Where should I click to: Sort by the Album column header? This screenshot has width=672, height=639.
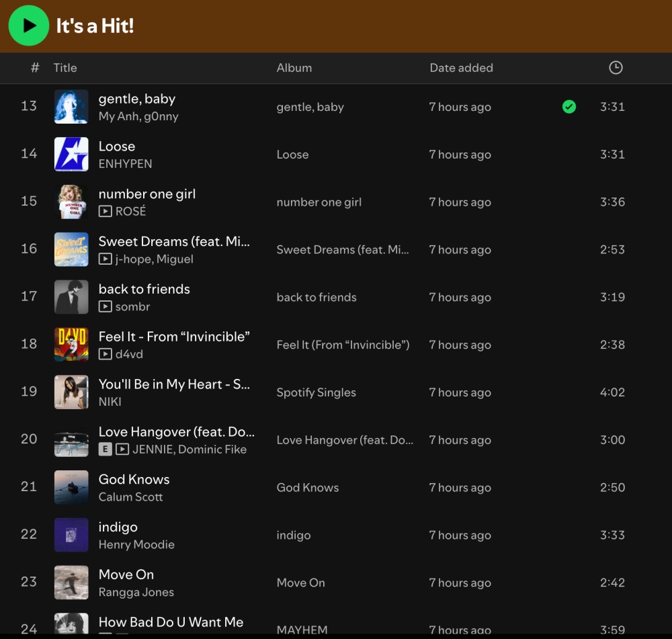294,68
